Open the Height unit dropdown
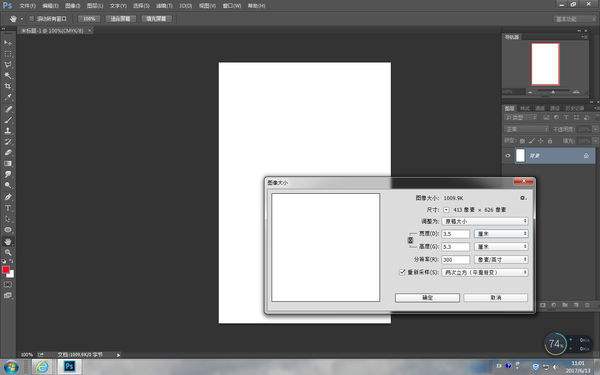Image resolution: width=600 pixels, height=375 pixels. (501, 246)
